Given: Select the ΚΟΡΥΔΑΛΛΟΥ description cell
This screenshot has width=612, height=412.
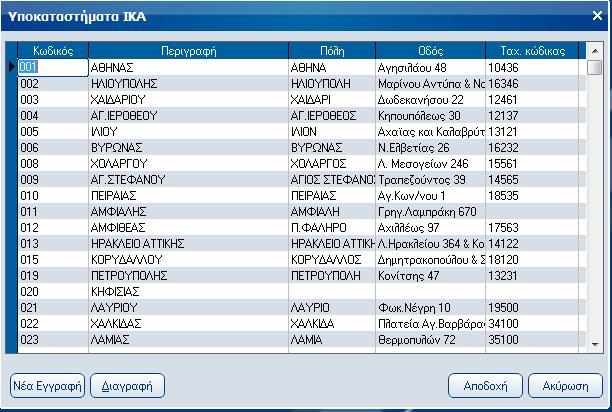Looking at the screenshot, I should point(189,259).
